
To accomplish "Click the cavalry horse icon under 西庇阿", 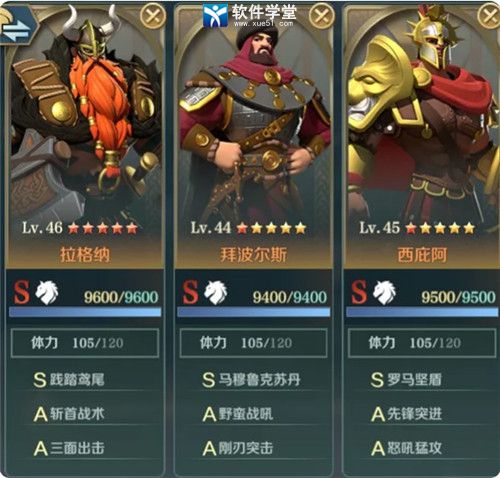I will click(384, 292).
